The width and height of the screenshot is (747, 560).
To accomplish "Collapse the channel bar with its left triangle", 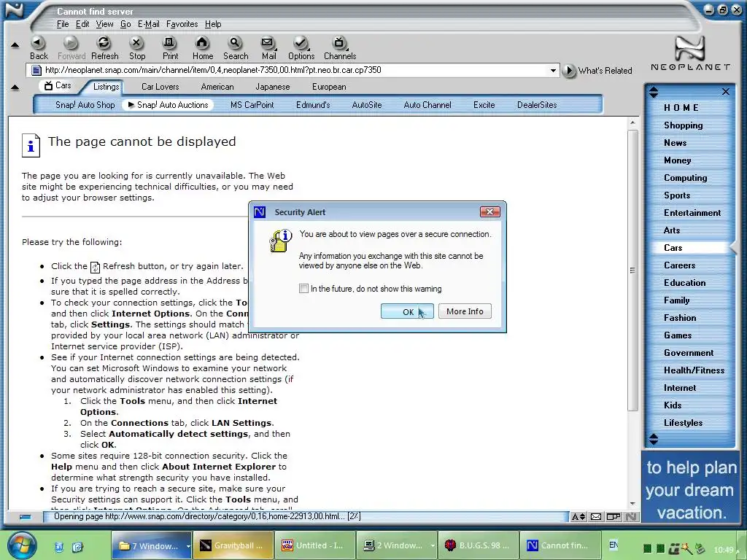I will [x=15, y=87].
